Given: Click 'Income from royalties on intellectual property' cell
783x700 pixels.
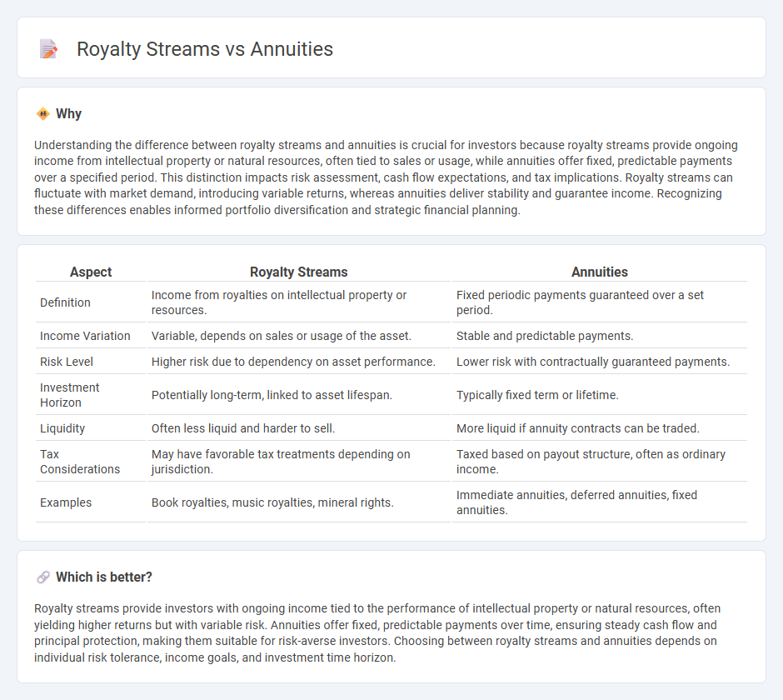Looking at the screenshot, I should click(298, 302).
